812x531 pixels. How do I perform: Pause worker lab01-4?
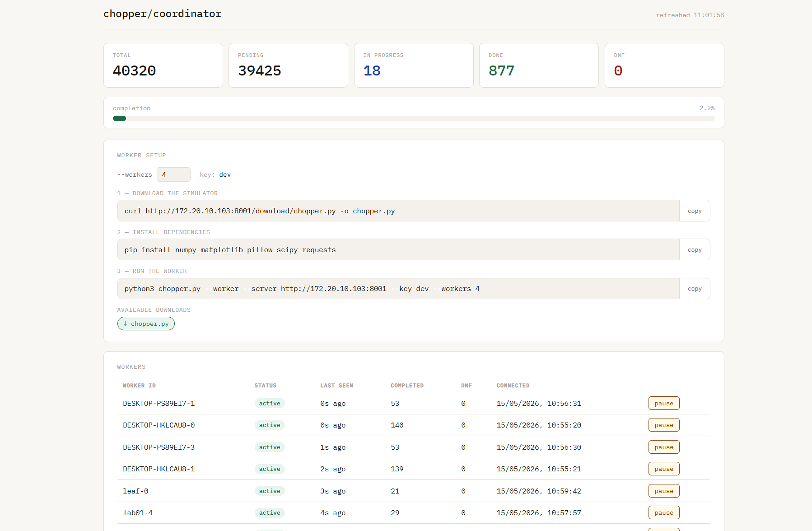(664, 512)
